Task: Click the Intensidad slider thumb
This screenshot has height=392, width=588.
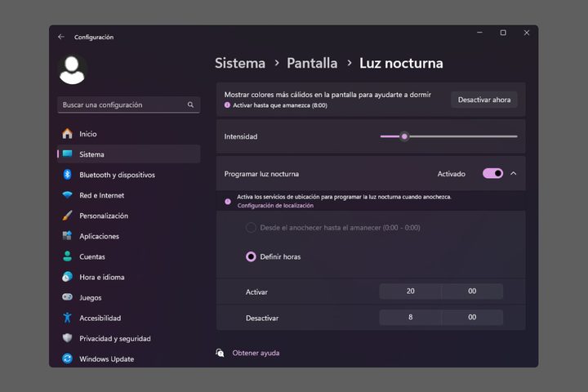Action: tap(404, 136)
